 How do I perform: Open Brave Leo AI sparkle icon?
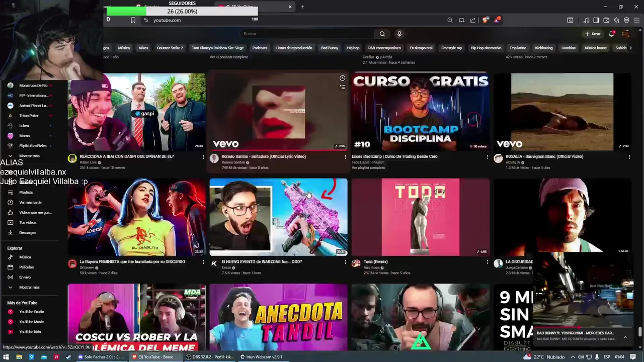(x=616, y=20)
